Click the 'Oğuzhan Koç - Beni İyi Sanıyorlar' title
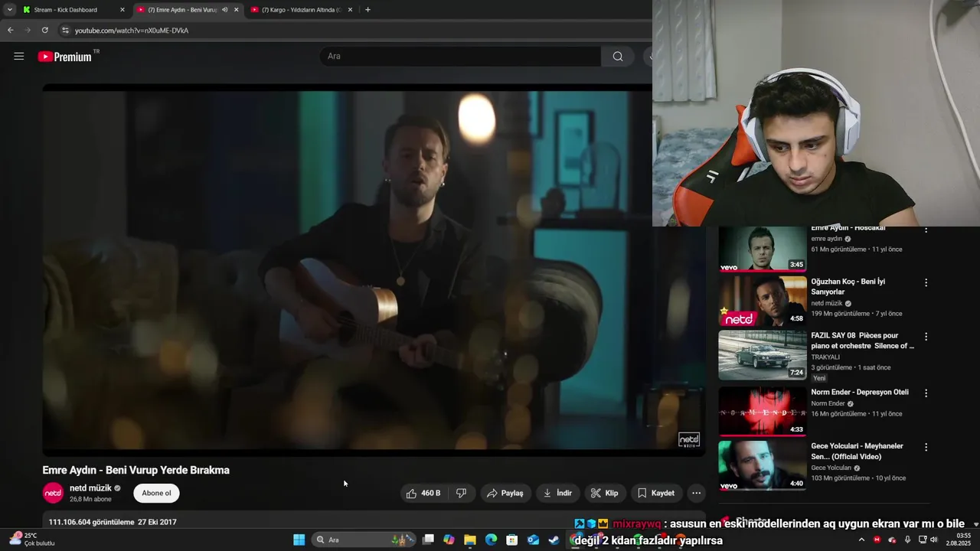Screen dimensions: 980x551 [x=848, y=286]
